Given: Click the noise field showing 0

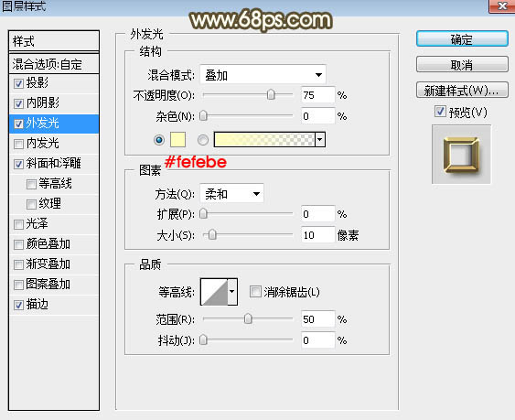Looking at the screenshot, I should (318, 116).
